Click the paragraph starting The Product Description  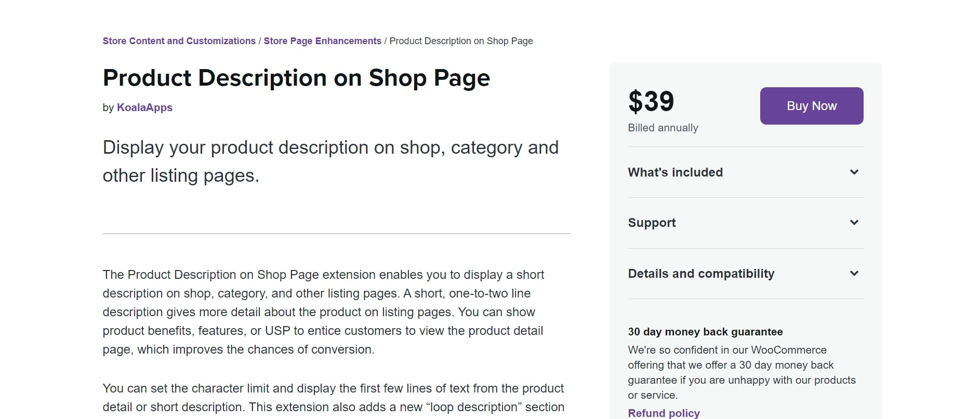coord(323,312)
